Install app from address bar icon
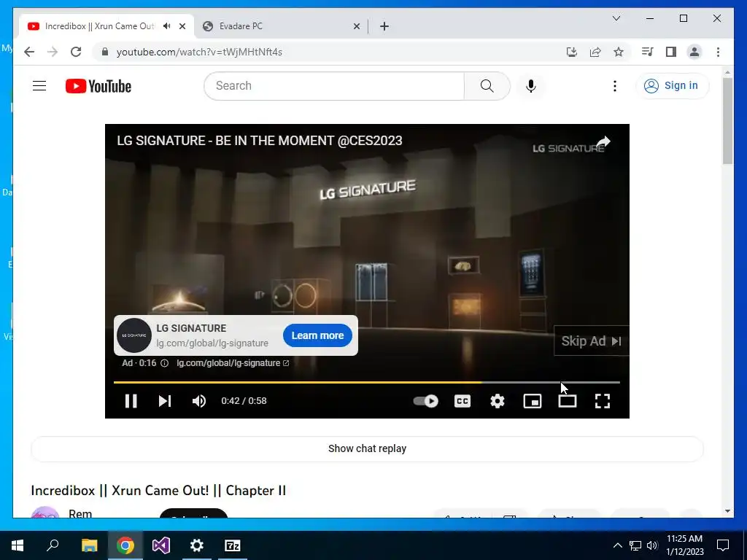Screen dimensions: 747x560 pos(572,52)
